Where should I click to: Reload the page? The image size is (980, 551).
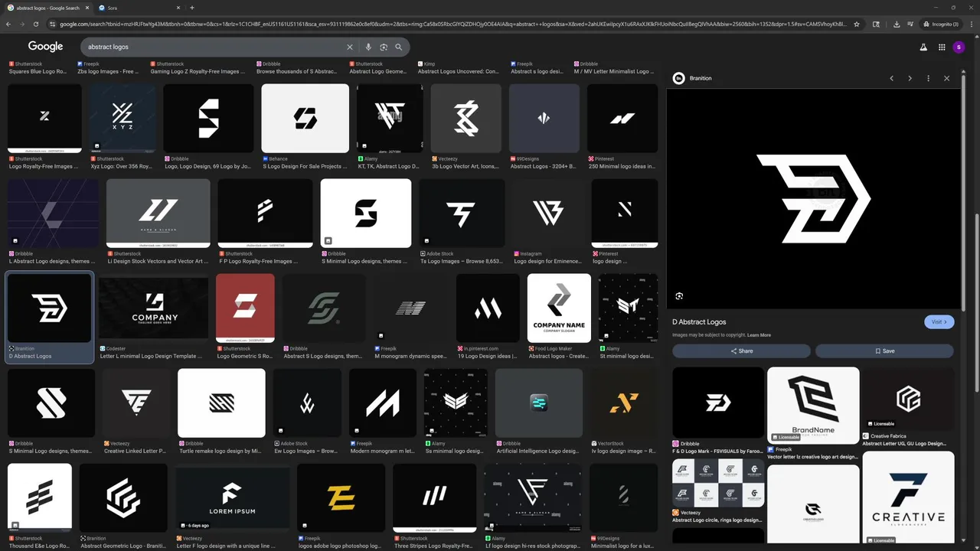36,24
